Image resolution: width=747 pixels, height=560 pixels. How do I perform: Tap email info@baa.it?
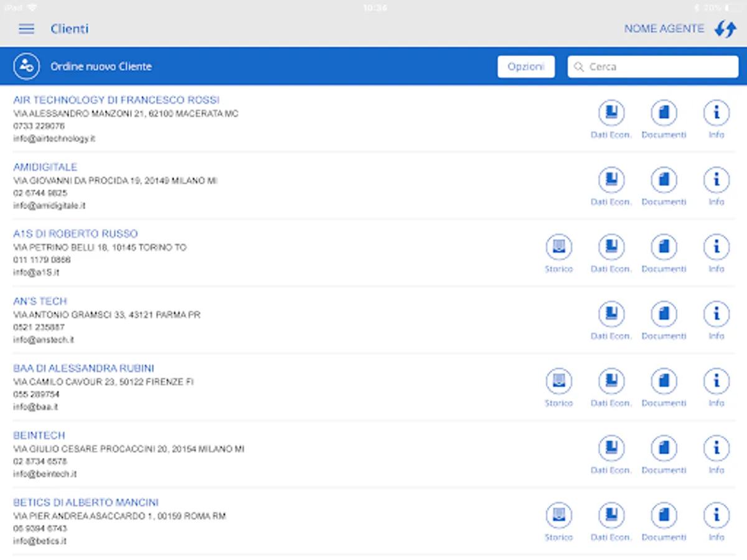pyautogui.click(x=35, y=407)
